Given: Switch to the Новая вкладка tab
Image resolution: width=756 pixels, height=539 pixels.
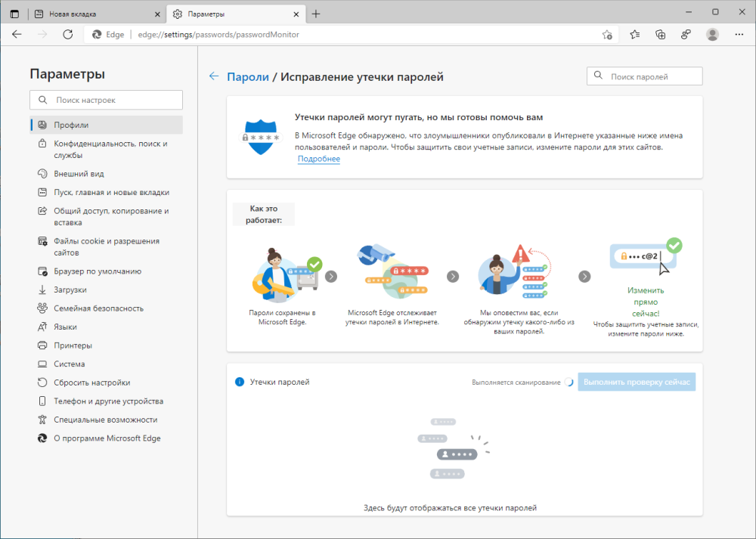Looking at the screenshot, I should (97, 14).
